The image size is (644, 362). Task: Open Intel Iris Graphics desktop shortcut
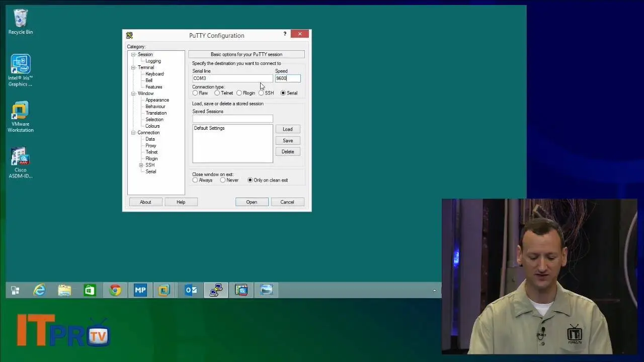tap(21, 70)
